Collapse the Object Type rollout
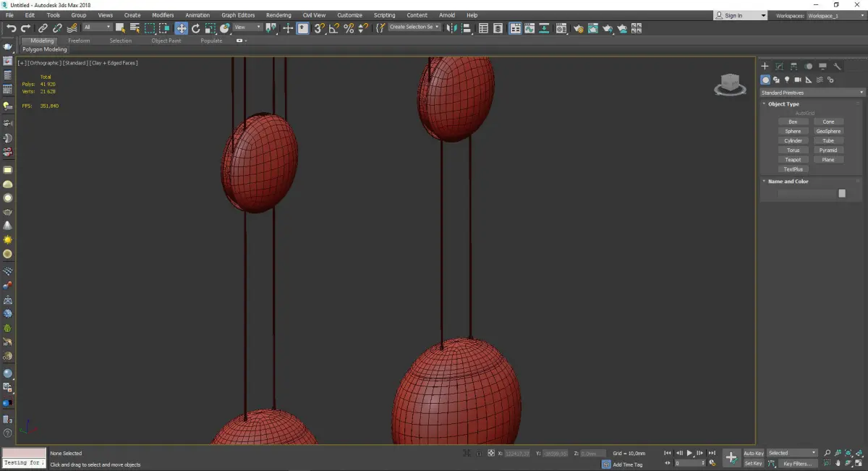 coord(783,104)
